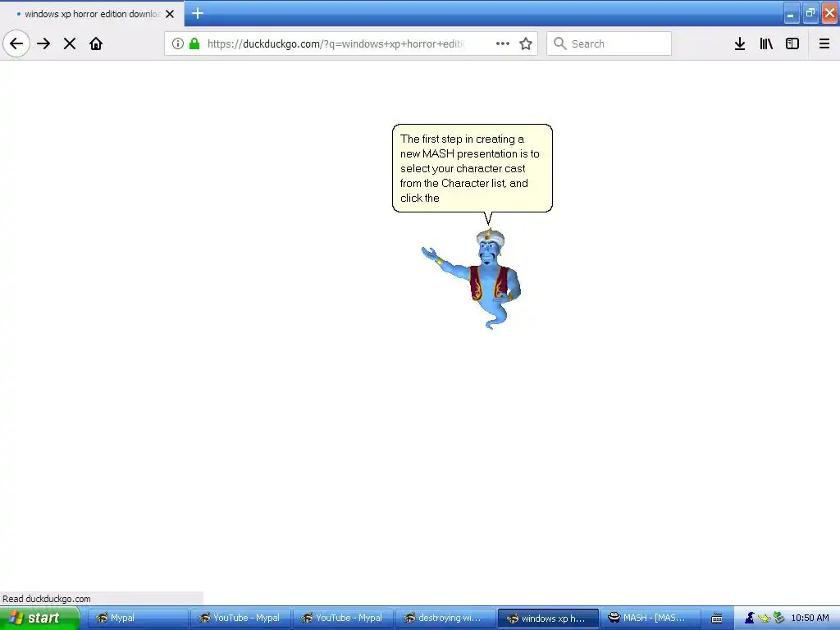Click the genie's speech balloon

472,168
